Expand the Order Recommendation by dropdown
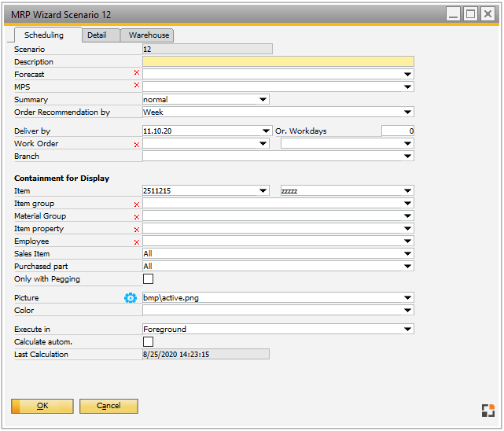The width and height of the screenshot is (504, 431). point(407,112)
